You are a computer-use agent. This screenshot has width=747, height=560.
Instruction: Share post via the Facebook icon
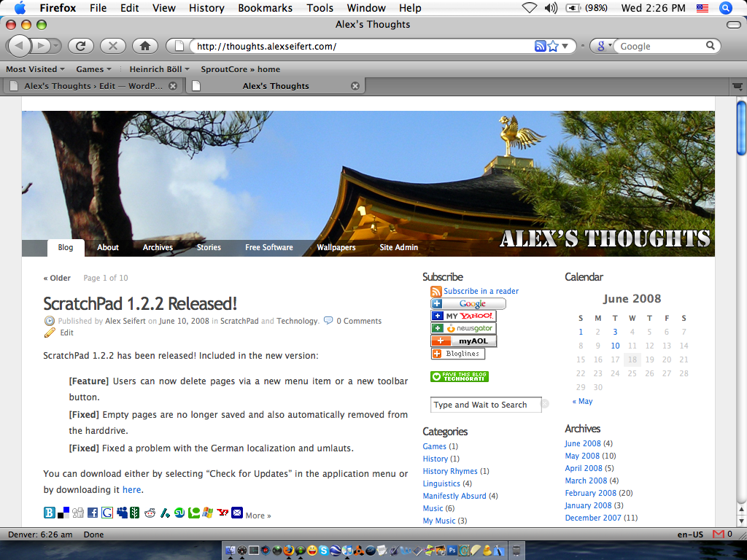tap(93, 513)
